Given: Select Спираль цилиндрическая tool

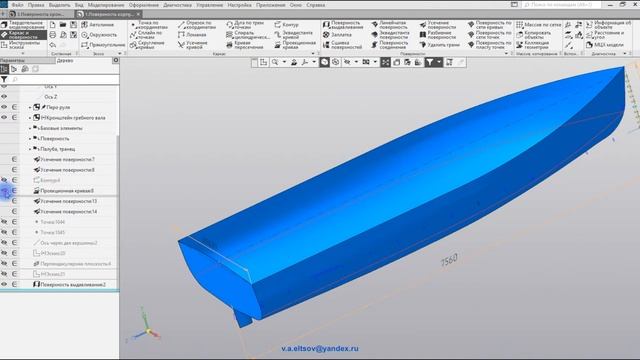Looking at the screenshot, I should point(248,35).
